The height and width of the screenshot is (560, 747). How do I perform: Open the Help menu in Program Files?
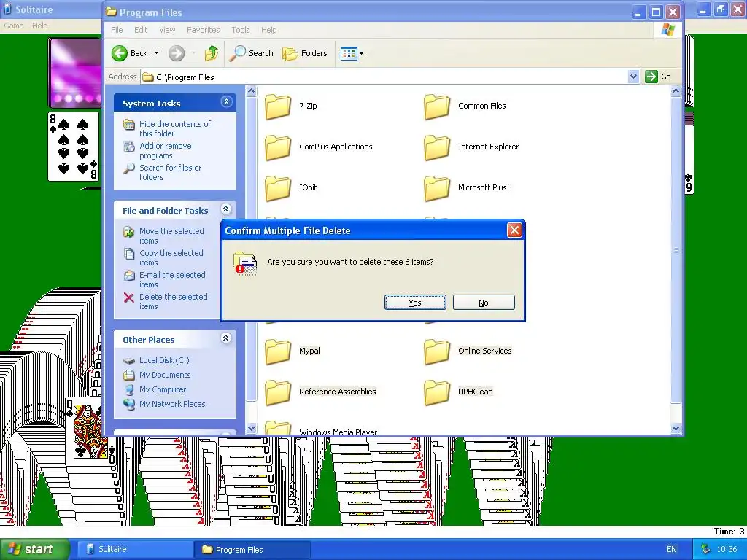[x=268, y=30]
